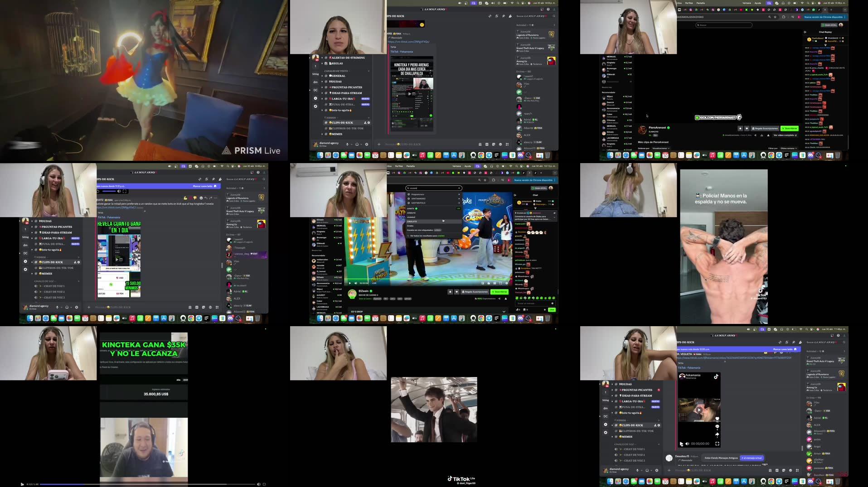Viewport: 868px width, 487px height.
Task: Deafen with the headphones icon in the Fekamania Discord frame
Action: [647, 470]
